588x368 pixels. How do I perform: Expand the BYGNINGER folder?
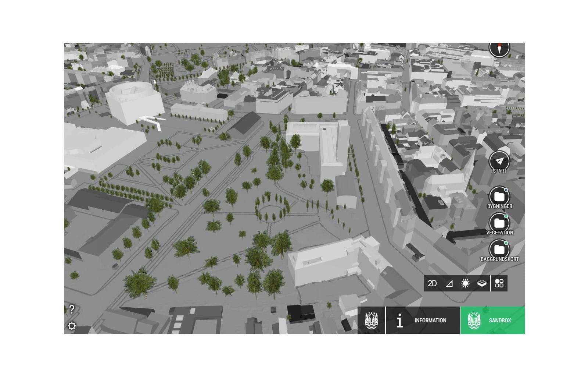[x=499, y=197]
